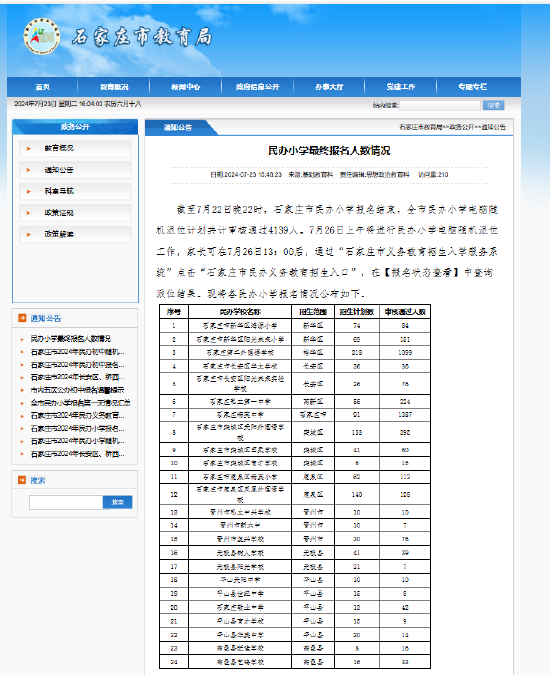Click the final breadcrumb 通知公告

[x=494, y=127]
